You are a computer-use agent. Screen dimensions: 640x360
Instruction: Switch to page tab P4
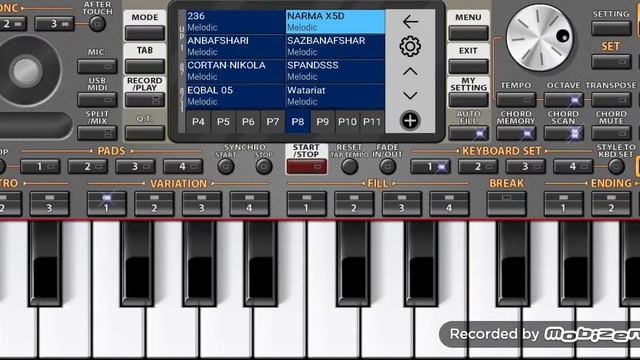pyautogui.click(x=198, y=122)
